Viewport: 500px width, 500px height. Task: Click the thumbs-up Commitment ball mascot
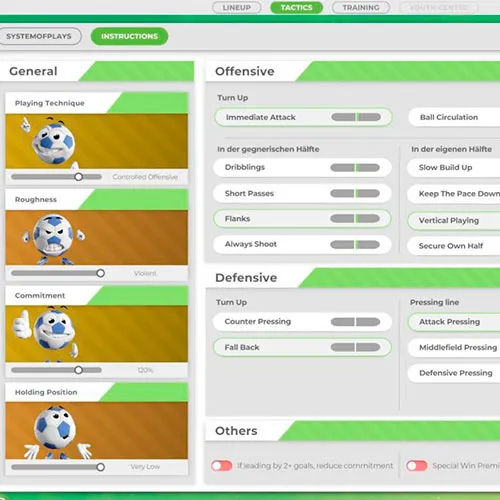46,334
